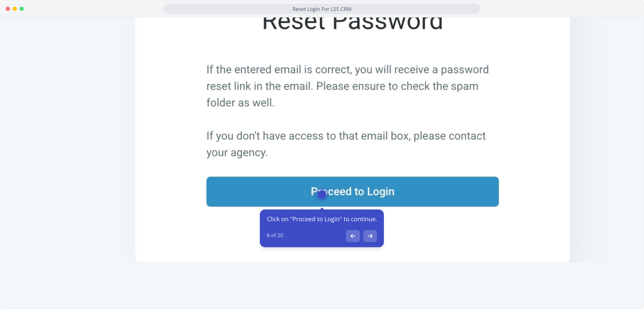Click the words "password reset link" in the paragraph
Viewport: 644px width, 309px height.
(347, 78)
